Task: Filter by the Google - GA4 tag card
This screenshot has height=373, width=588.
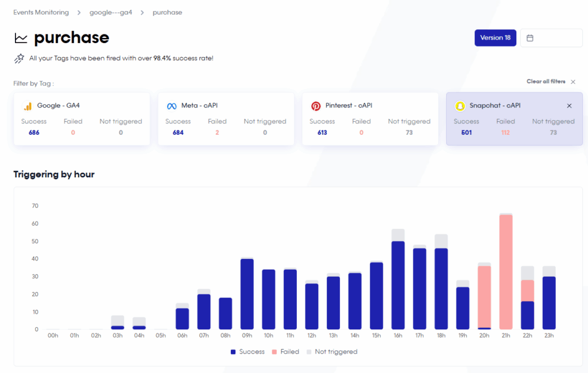Action: (x=82, y=119)
